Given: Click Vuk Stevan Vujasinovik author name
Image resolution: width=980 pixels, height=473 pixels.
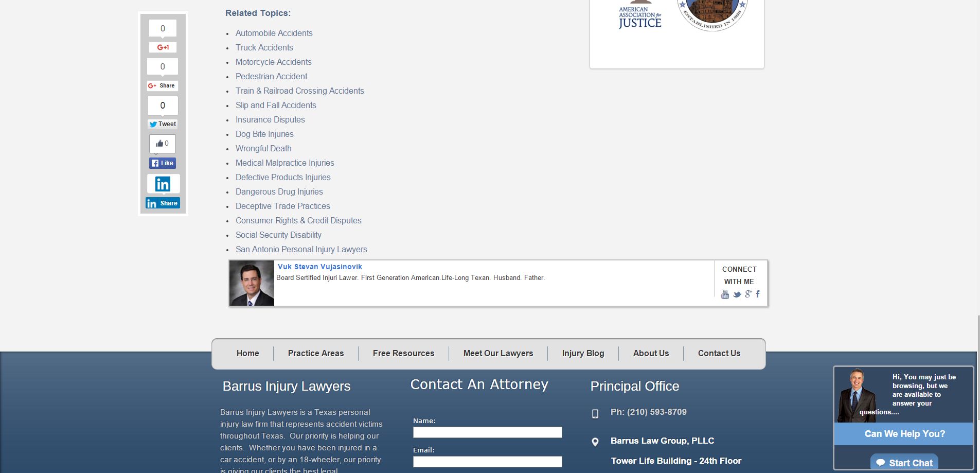Looking at the screenshot, I should [319, 267].
